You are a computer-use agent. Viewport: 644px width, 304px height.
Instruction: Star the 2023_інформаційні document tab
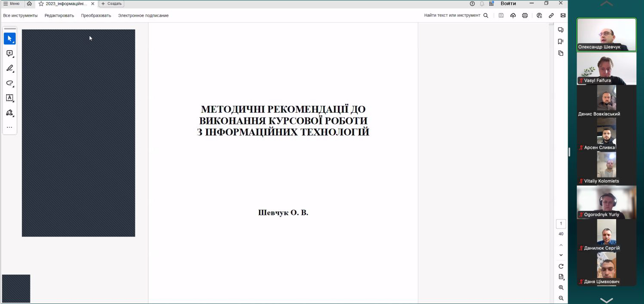pos(41,4)
